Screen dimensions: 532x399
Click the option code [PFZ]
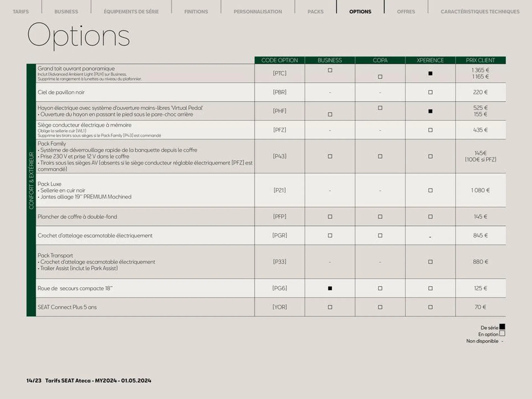pos(280,130)
